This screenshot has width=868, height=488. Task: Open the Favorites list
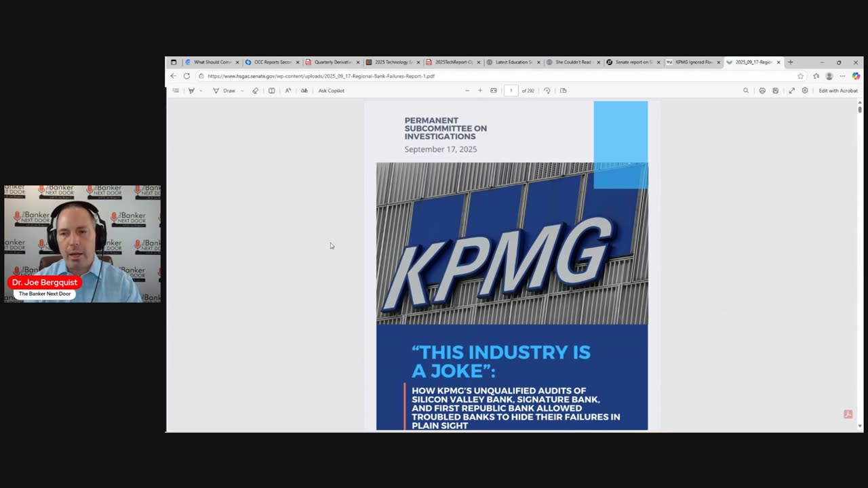[x=816, y=76]
